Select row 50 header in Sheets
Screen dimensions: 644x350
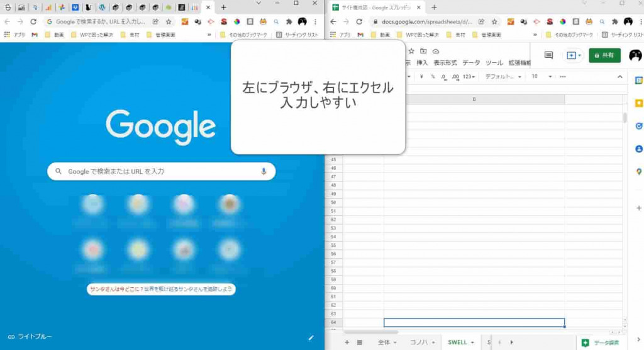click(x=333, y=202)
